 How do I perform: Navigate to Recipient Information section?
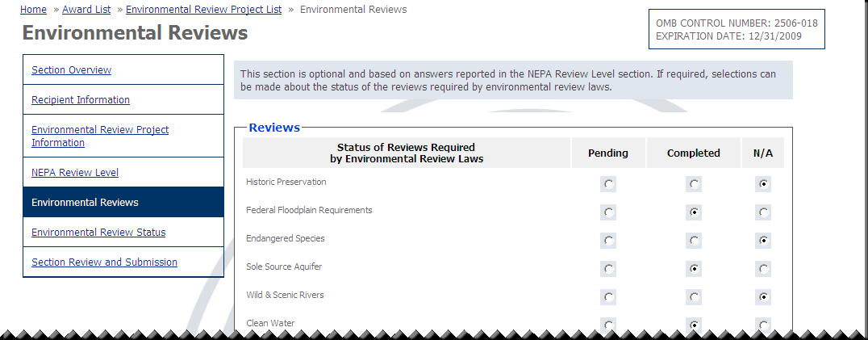point(80,100)
